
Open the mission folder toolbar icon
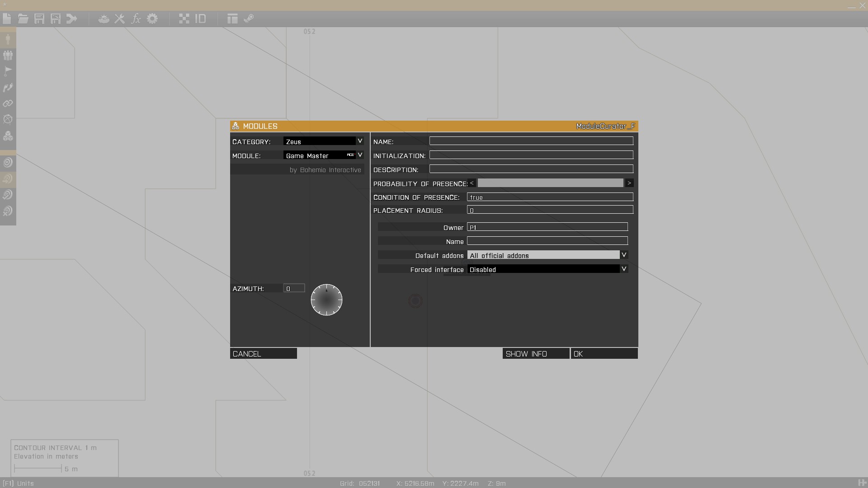tap(23, 19)
